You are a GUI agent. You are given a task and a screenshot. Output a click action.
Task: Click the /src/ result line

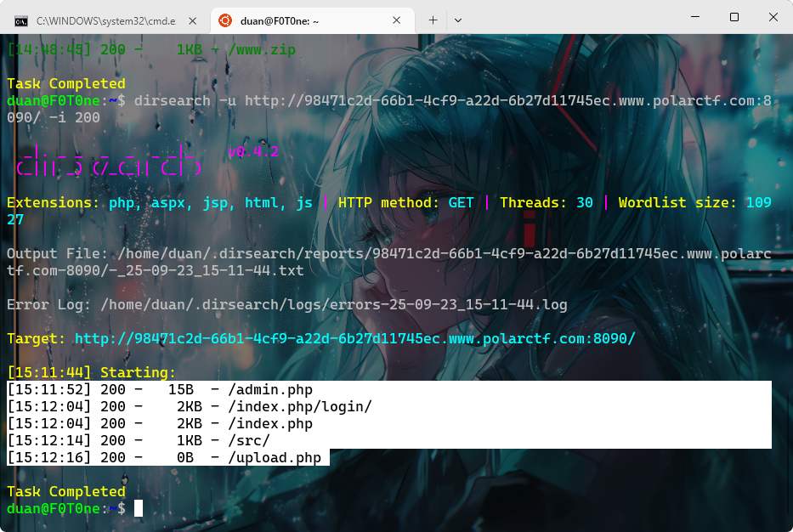pyautogui.click(x=139, y=440)
